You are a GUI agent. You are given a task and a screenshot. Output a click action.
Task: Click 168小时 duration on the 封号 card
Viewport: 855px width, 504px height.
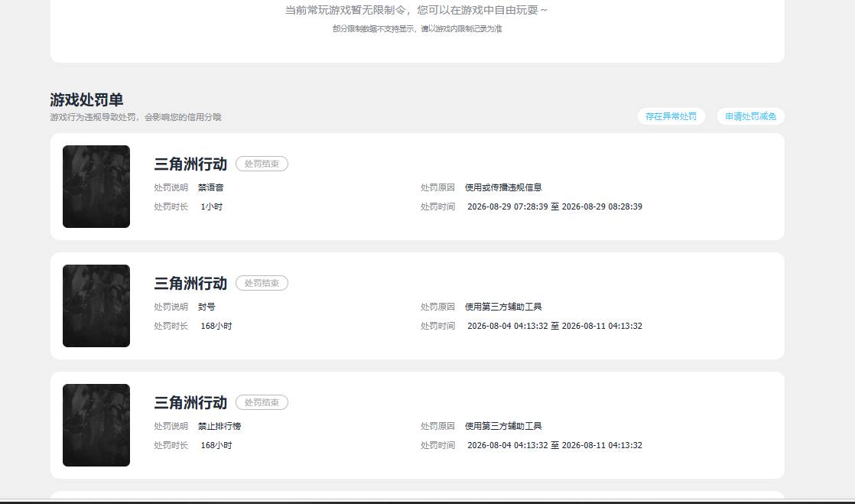point(216,326)
